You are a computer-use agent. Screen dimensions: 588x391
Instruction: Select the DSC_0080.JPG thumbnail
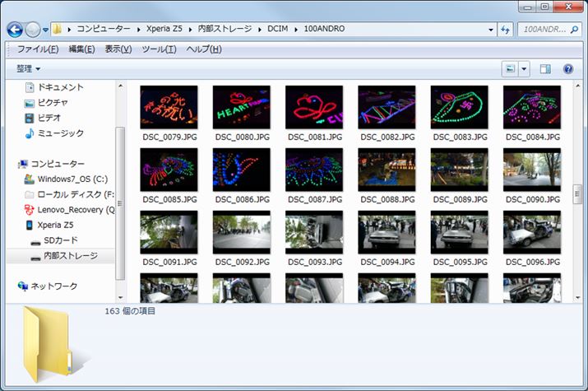[x=241, y=107]
